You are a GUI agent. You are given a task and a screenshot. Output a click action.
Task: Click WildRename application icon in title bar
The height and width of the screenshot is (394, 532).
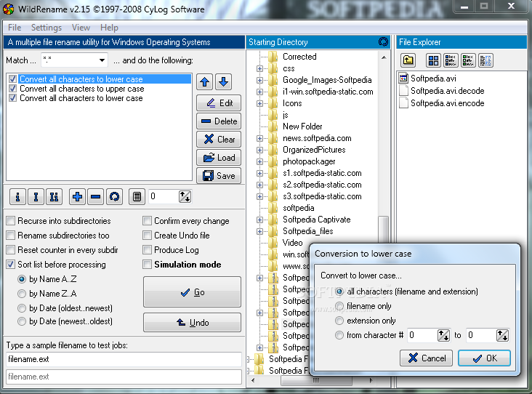pos(9,9)
